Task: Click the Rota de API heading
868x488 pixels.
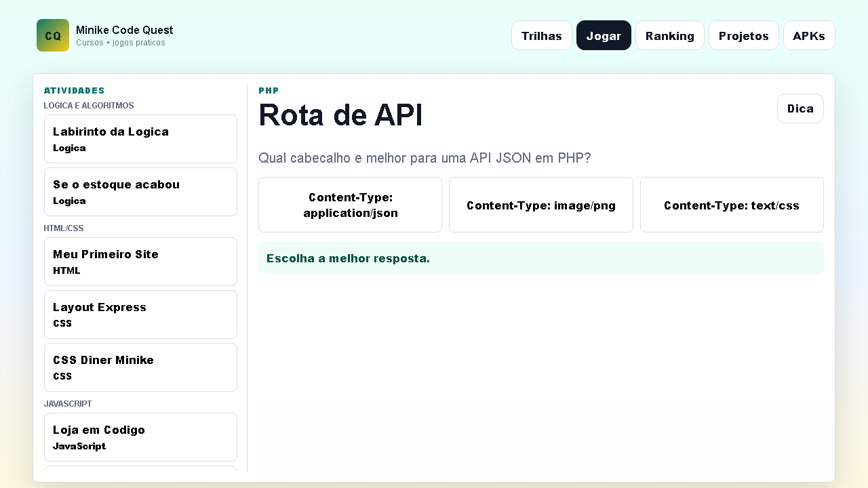Action: (340, 115)
